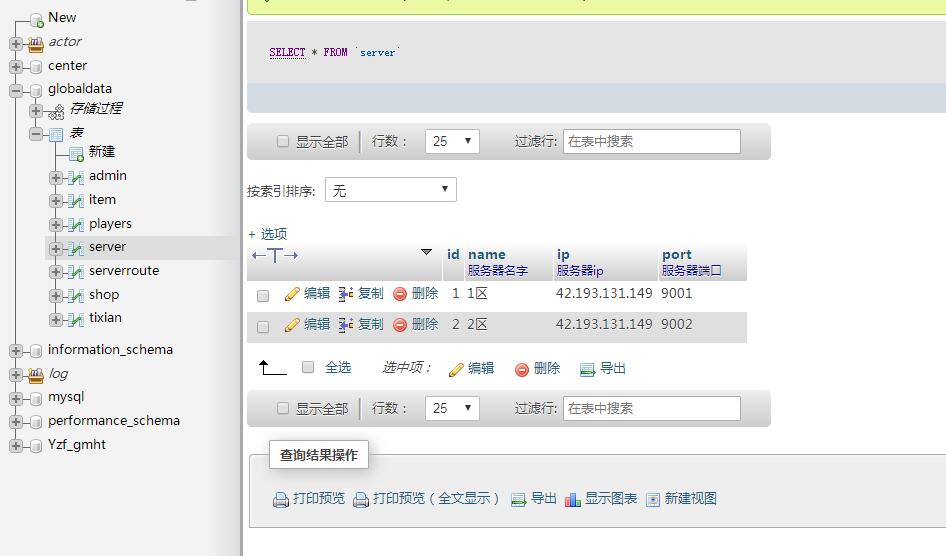Sort by the port column header

[676, 254]
